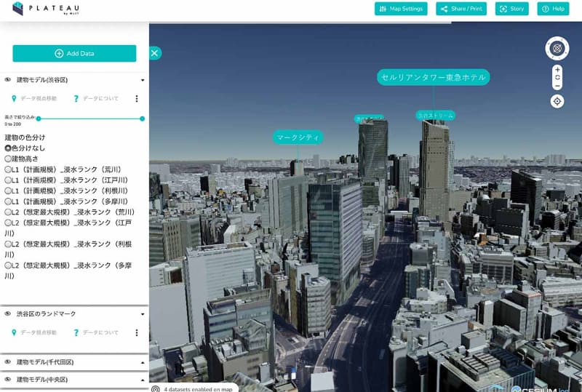The height and width of the screenshot is (392, 582).
Task: Select L1 計画規模 浸水ランク 荒川
Action: tap(8, 169)
